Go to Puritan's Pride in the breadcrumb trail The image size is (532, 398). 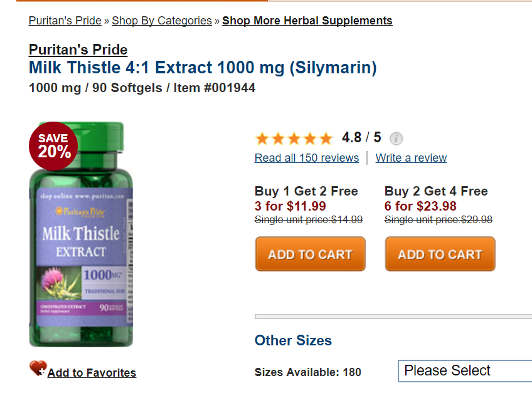pyautogui.click(x=65, y=21)
